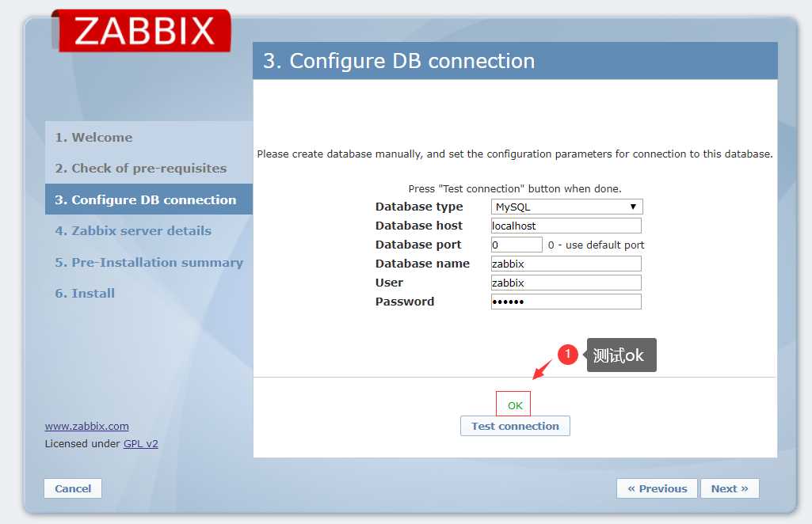Click the Test connection button

(515, 426)
